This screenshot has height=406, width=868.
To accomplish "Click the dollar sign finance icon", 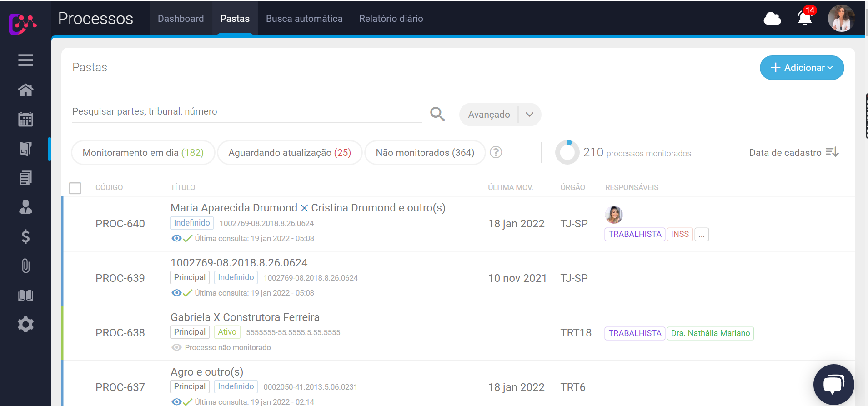I will point(25,236).
